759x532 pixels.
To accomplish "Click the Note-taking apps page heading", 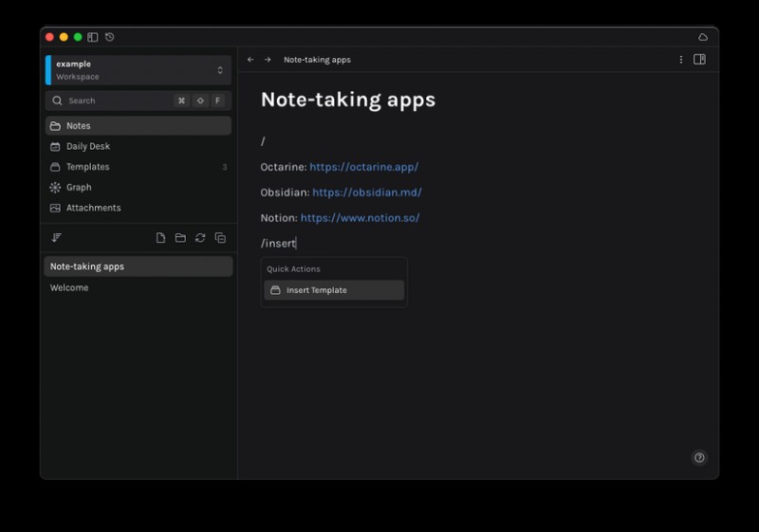I will pos(348,100).
